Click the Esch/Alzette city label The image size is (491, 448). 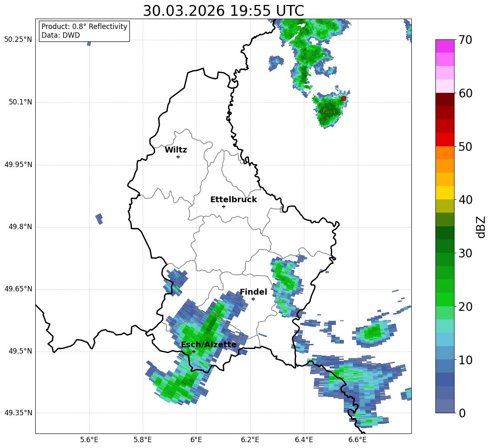(209, 345)
